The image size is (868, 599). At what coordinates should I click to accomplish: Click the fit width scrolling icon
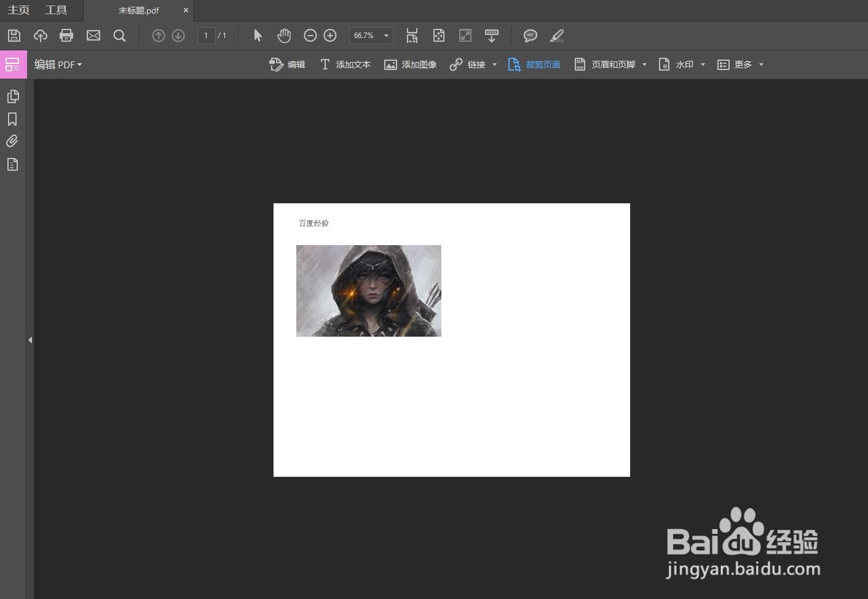pyautogui.click(x=412, y=36)
